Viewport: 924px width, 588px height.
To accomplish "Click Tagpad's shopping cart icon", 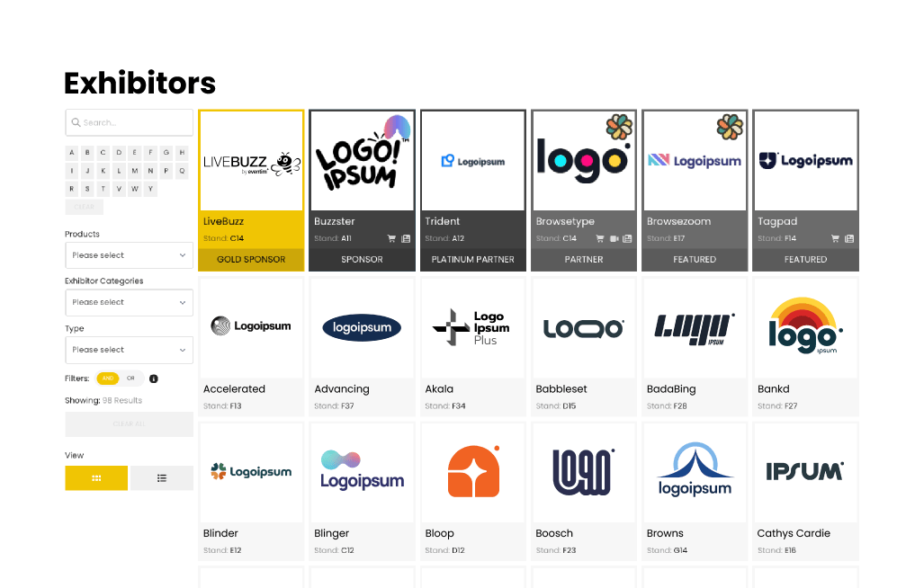I will click(x=835, y=238).
